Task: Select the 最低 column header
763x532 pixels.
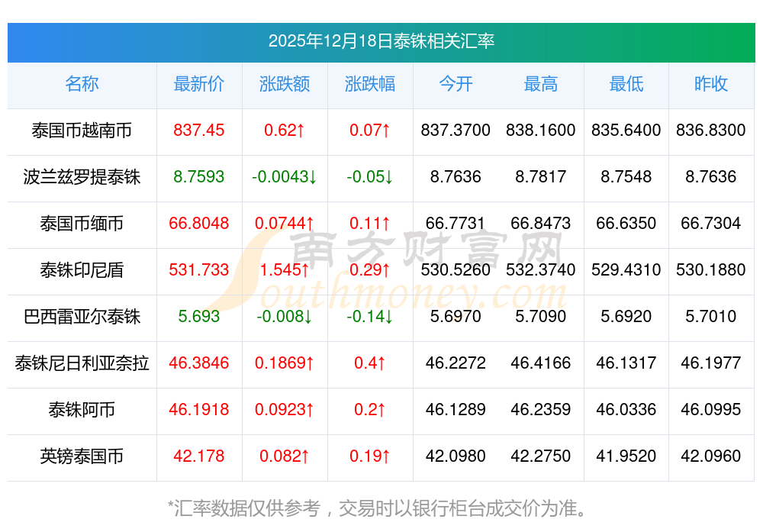Action: (x=626, y=84)
